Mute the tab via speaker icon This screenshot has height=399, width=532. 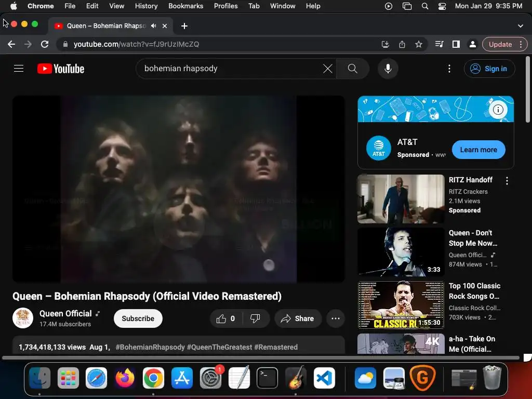point(154,26)
